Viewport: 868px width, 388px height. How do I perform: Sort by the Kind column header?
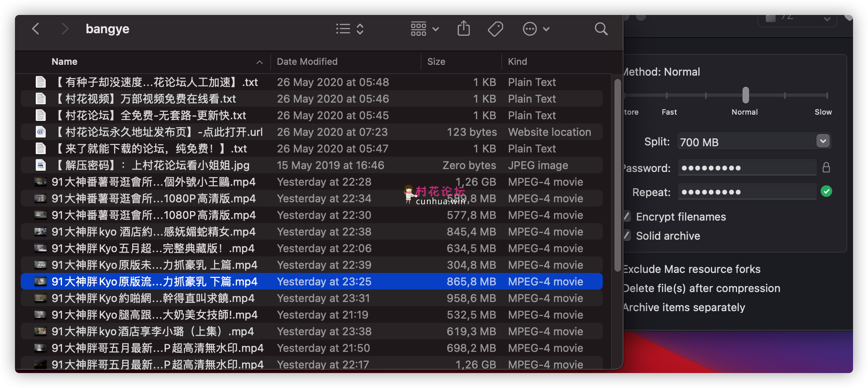[x=517, y=61]
